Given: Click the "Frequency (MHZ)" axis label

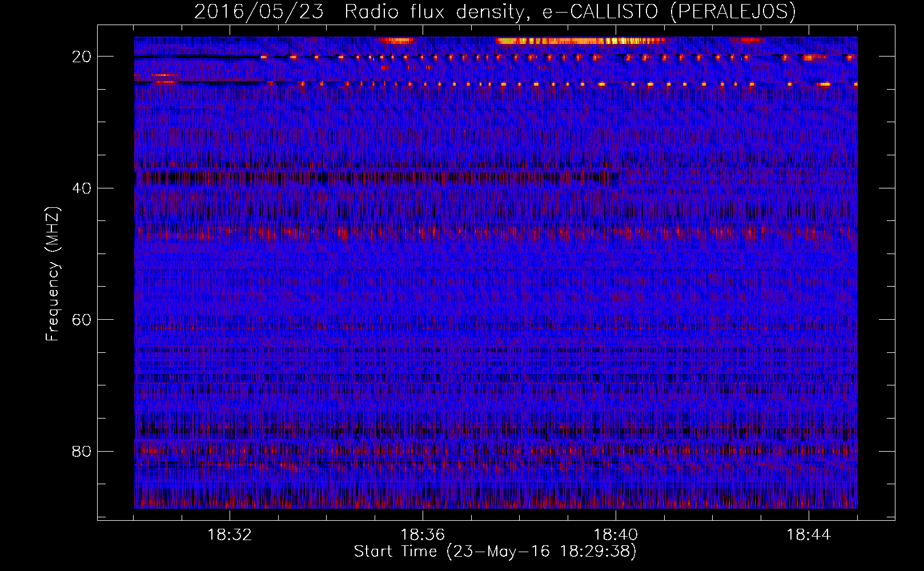Looking at the screenshot, I should pos(53,274).
